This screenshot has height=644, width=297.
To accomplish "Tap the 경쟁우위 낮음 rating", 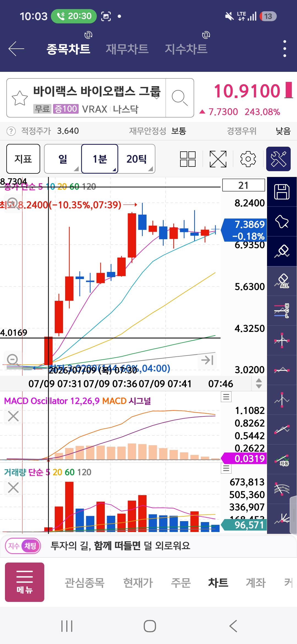I will pos(259,131).
